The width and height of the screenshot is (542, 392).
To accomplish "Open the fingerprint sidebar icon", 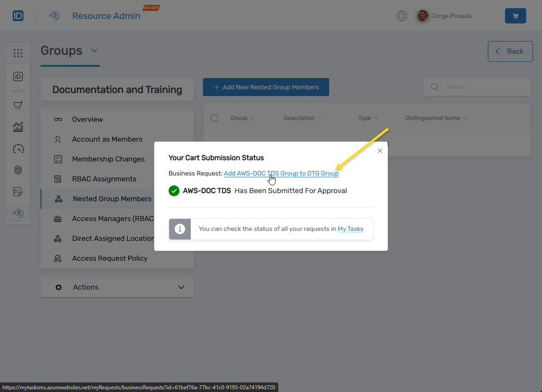I will coord(18,170).
